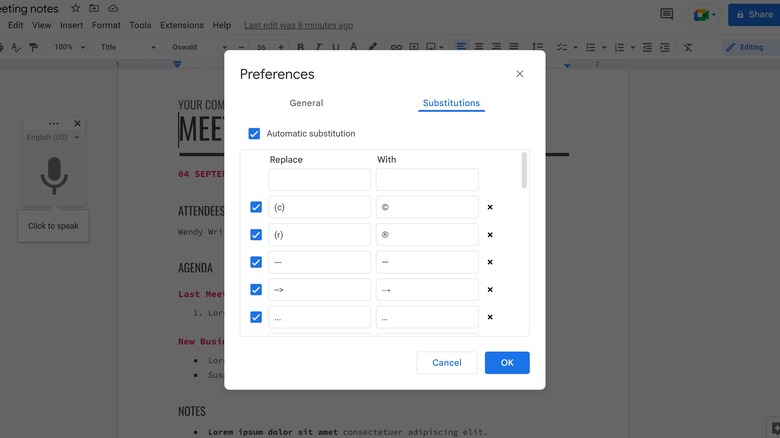Open the Google Meet call icon

pyautogui.click(x=701, y=15)
